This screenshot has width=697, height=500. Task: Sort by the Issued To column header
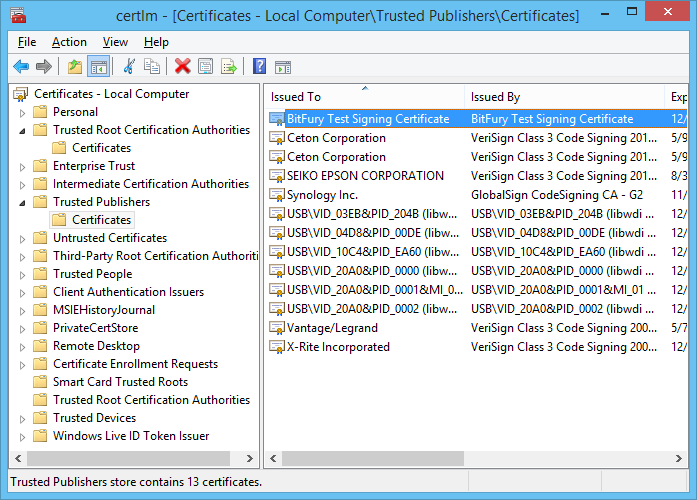pyautogui.click(x=365, y=97)
